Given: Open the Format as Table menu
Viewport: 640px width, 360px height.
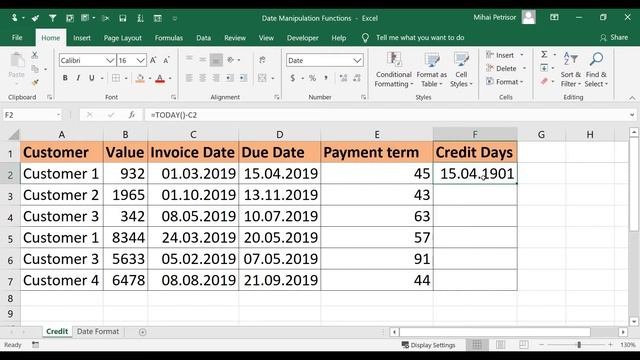Looking at the screenshot, I should [x=431, y=69].
